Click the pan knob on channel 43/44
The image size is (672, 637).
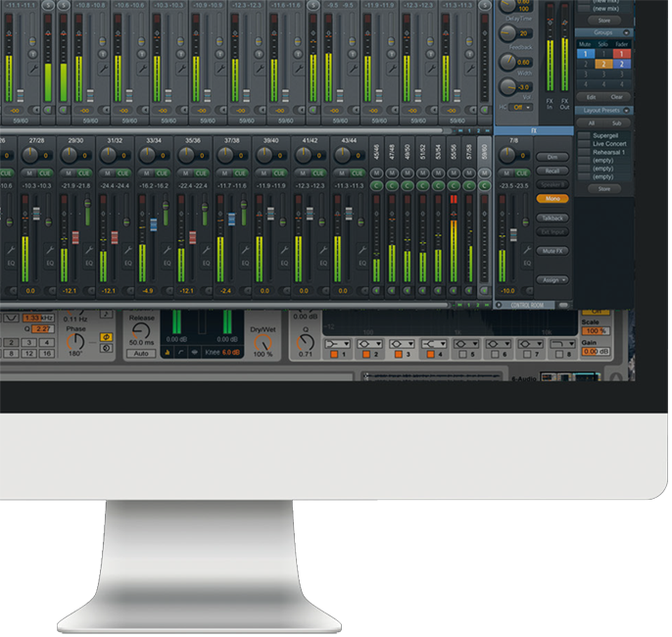pyautogui.click(x=342, y=154)
